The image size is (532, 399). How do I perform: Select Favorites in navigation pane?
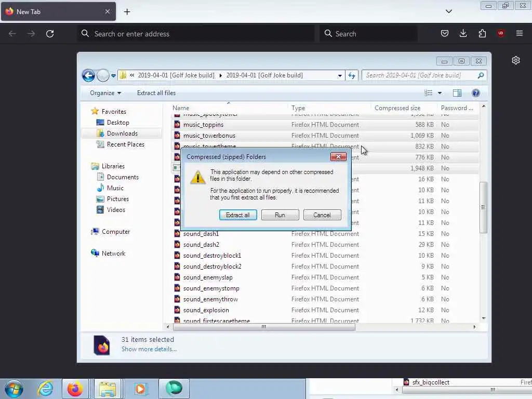114,112
